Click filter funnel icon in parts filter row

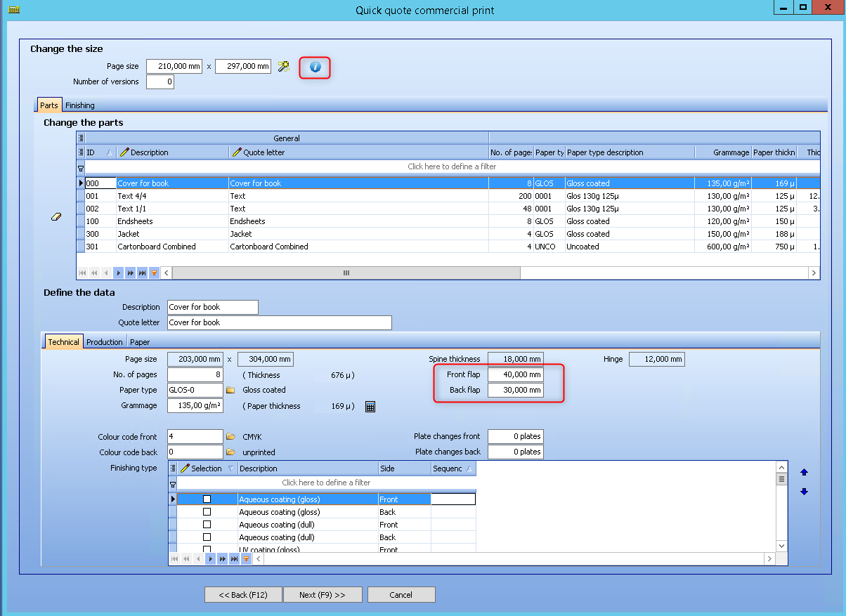(80, 167)
